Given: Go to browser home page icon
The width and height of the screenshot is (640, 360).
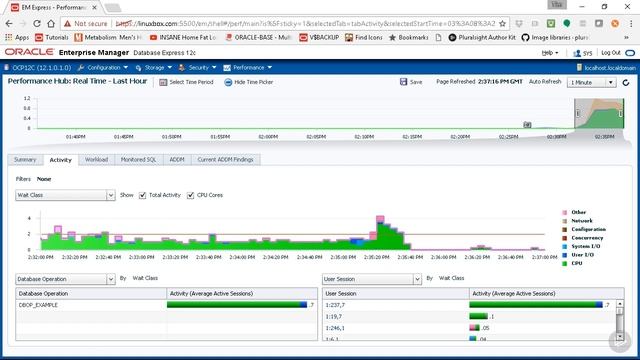Looking at the screenshot, I should (51, 24).
